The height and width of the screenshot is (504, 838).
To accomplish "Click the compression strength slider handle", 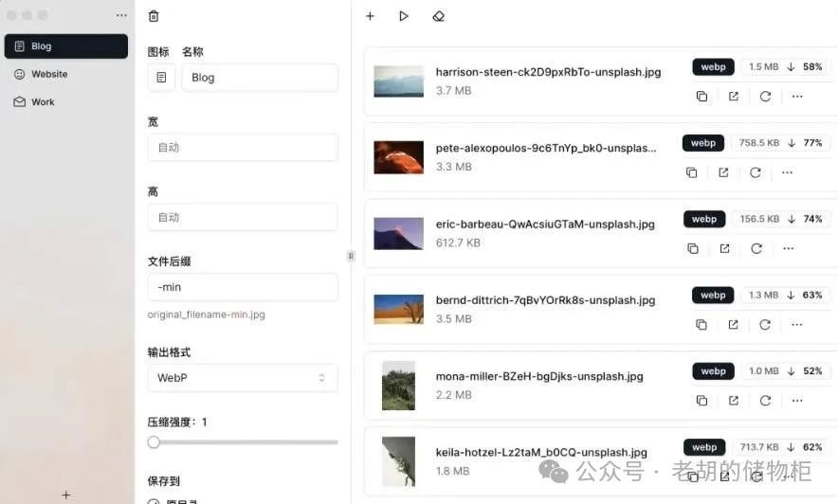I will (154, 442).
